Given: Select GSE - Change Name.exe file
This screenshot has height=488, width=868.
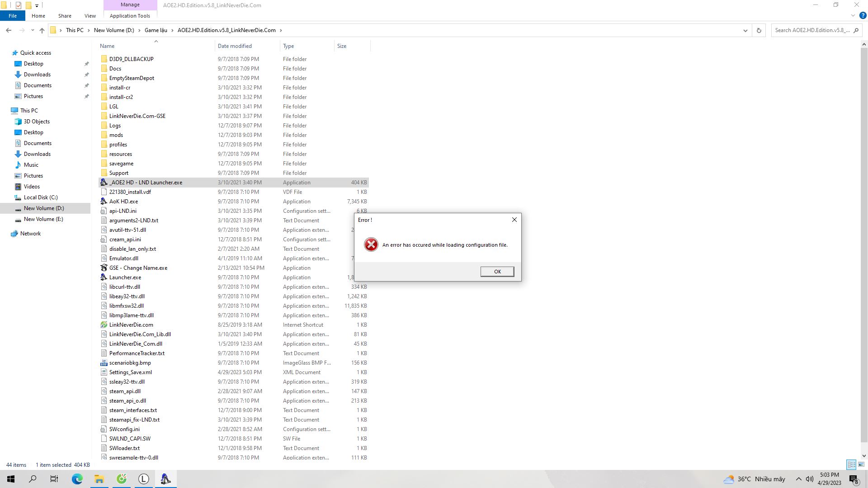Looking at the screenshot, I should [138, 268].
